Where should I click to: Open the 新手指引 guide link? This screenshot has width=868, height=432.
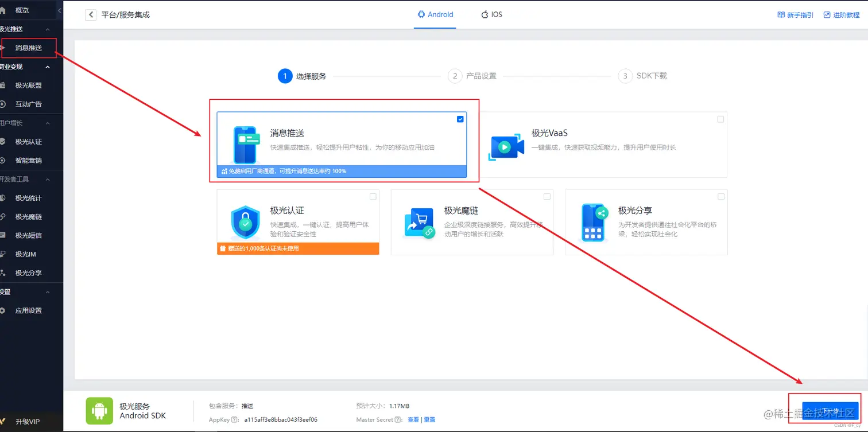pos(796,15)
